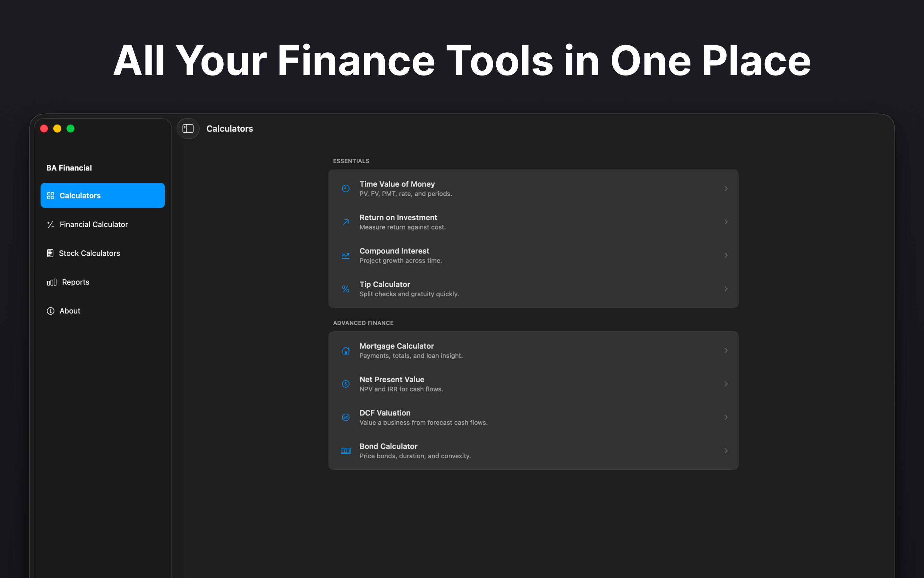Viewport: 924px width, 578px height.
Task: Open the Time Value of Money title
Action: pos(397,184)
